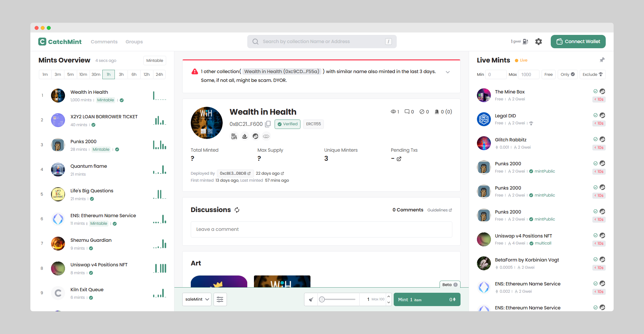Click the siren alert counter icon
The height and width of the screenshot is (334, 644).
click(437, 112)
